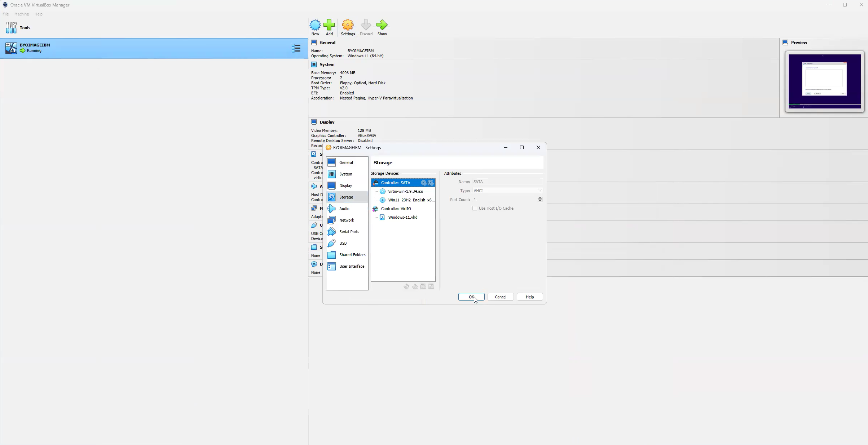Open the User Interface settings tab
Viewport: 868px width, 445px height.
(352, 266)
